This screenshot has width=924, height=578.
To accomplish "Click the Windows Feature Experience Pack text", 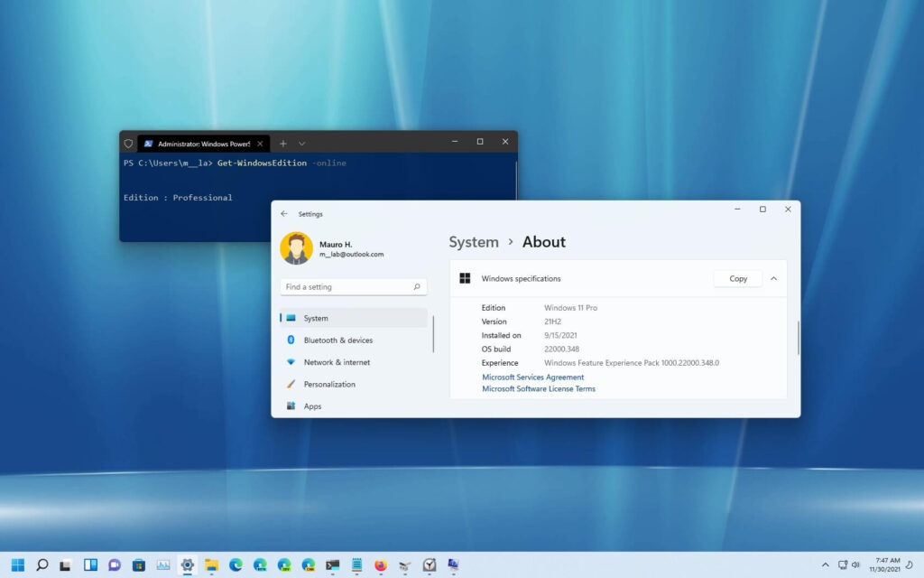I will tap(631, 363).
